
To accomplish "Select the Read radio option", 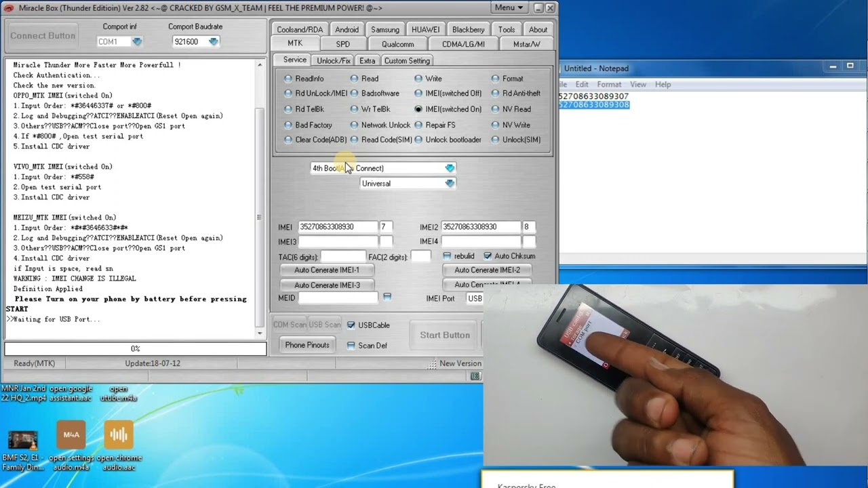I will [354, 79].
